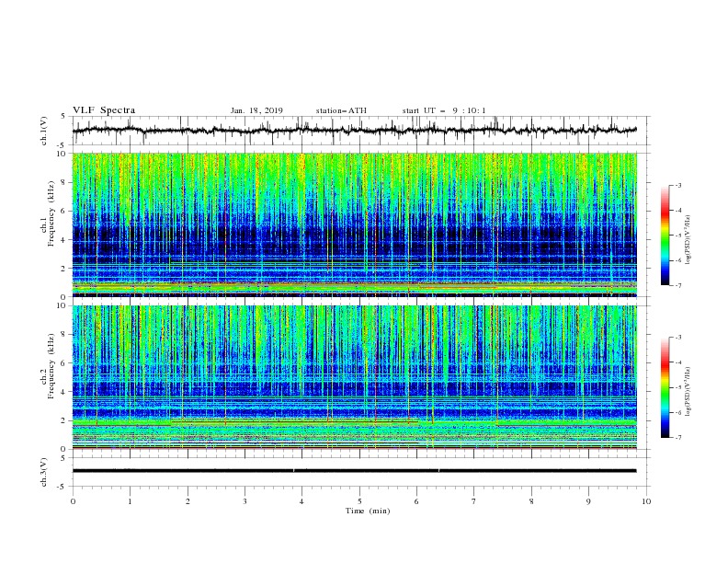Click the time axis tick label "7"
728x563 pixels.
point(474,501)
